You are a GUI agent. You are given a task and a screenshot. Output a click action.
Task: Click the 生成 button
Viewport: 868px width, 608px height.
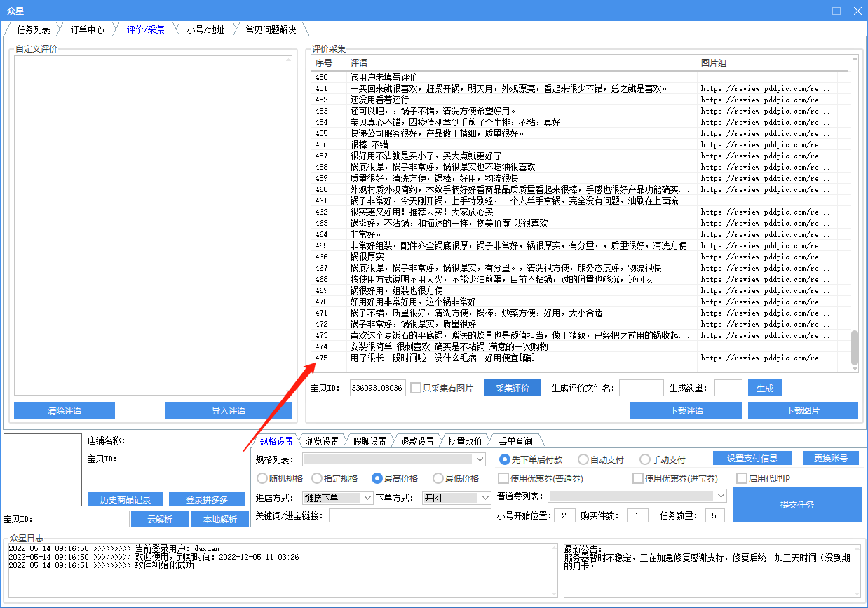(765, 388)
